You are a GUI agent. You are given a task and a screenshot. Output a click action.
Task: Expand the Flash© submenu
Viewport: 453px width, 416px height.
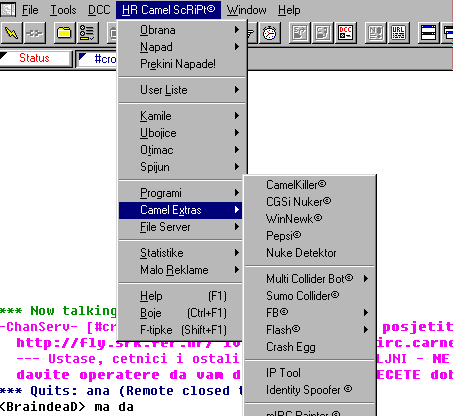coord(309,330)
